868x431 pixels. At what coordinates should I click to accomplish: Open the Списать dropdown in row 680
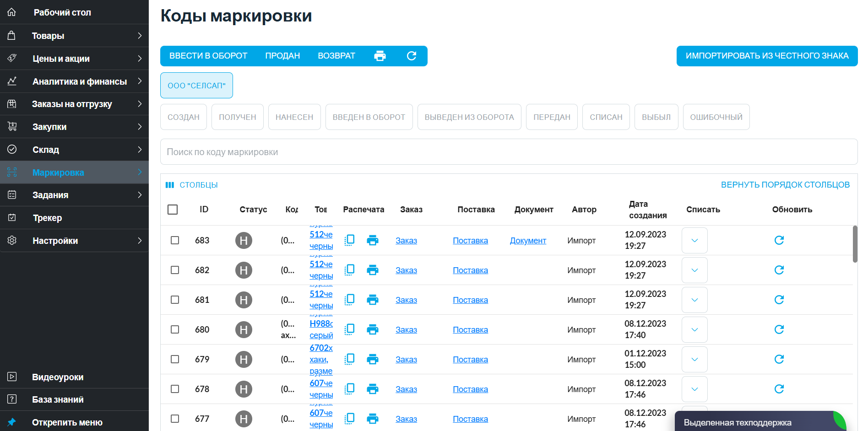pyautogui.click(x=694, y=329)
